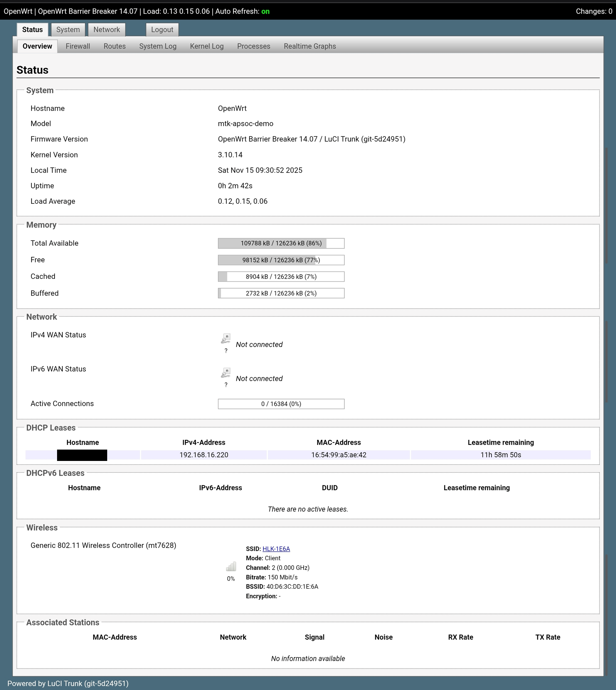Open the Routes subtab
The width and height of the screenshot is (616, 690).
pos(114,46)
